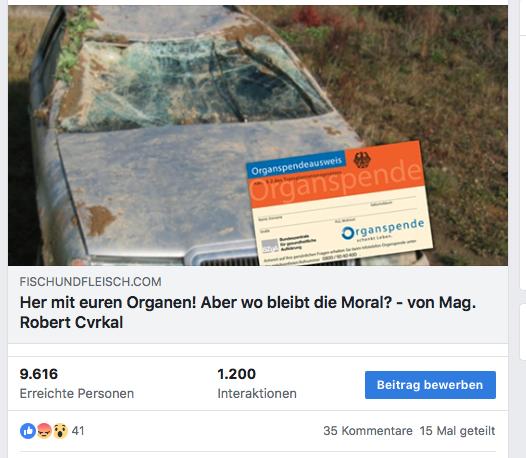Click the Angry reaction emoji icon
The image size is (526, 458).
[x=44, y=431]
